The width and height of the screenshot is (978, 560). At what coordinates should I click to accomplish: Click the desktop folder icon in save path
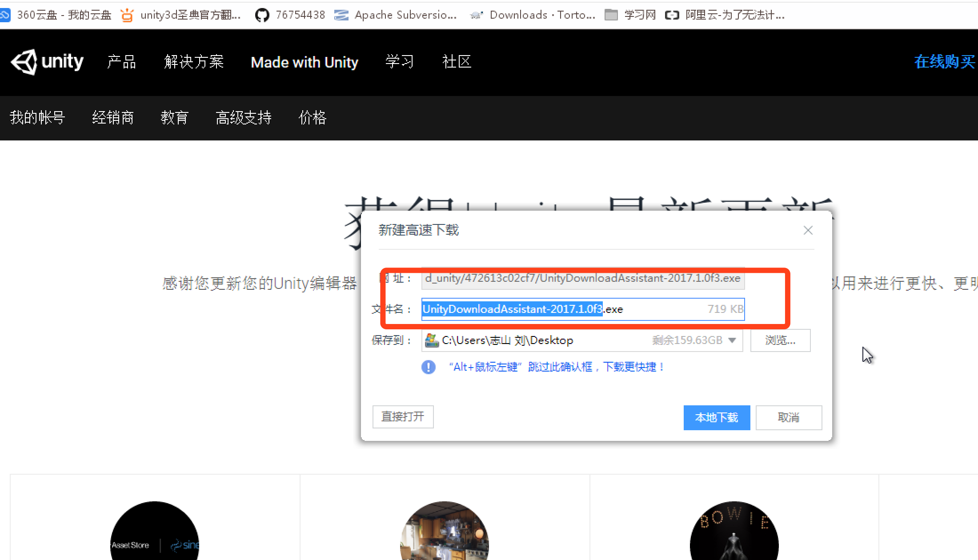coord(432,340)
